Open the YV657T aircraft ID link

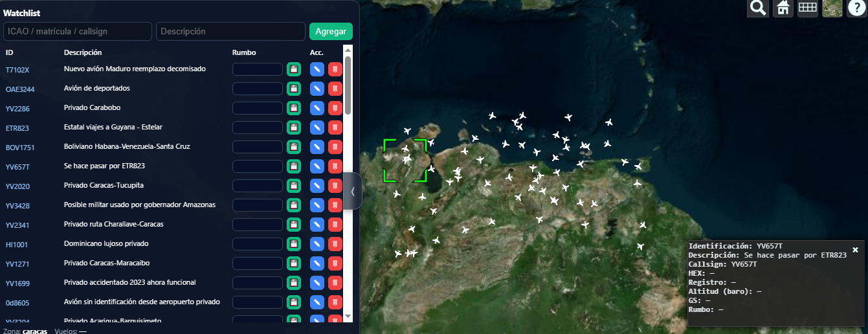tap(18, 166)
